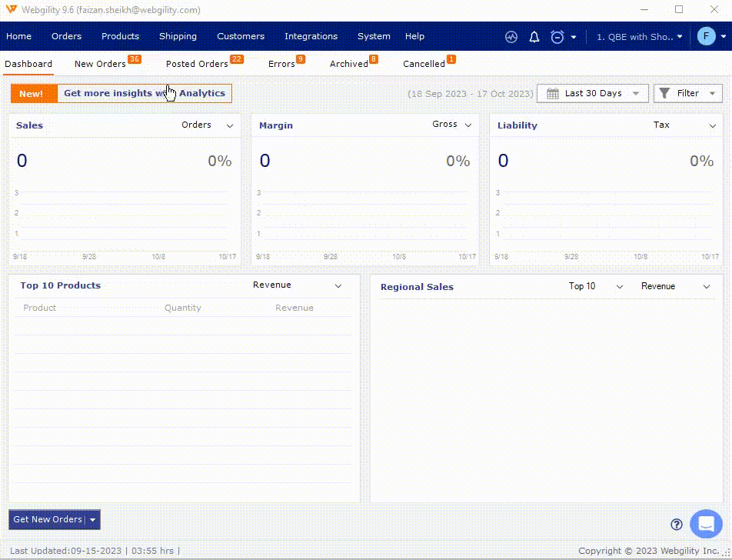Click the Top 10 Products heading
732x560 pixels.
(x=60, y=285)
